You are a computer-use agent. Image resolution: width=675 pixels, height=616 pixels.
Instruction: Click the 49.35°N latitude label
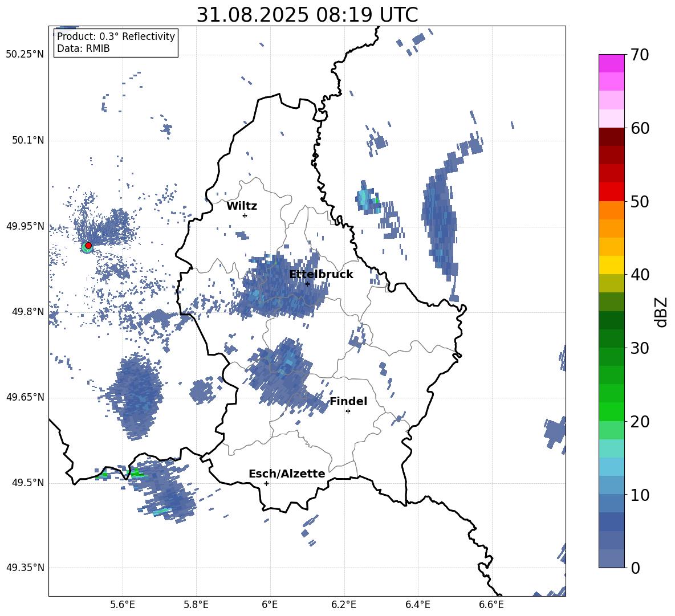click(25, 568)
